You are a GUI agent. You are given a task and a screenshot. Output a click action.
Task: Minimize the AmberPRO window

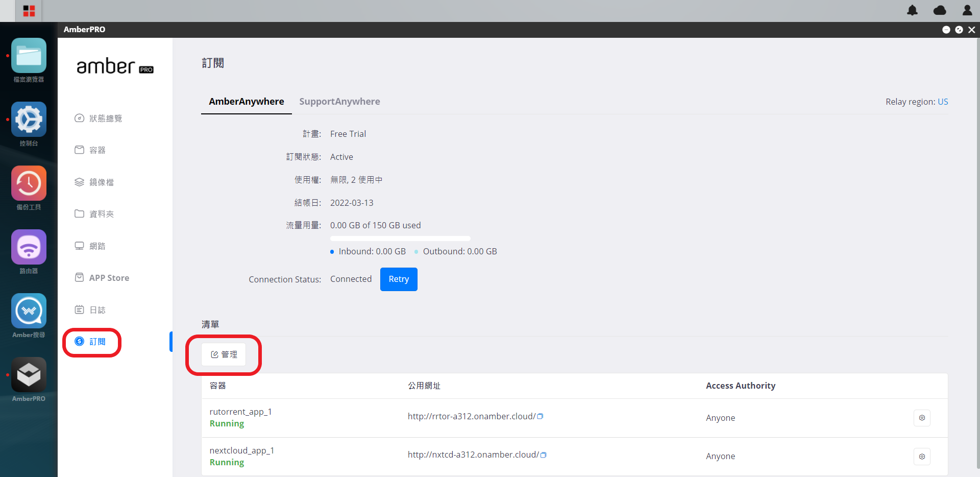[946, 30]
